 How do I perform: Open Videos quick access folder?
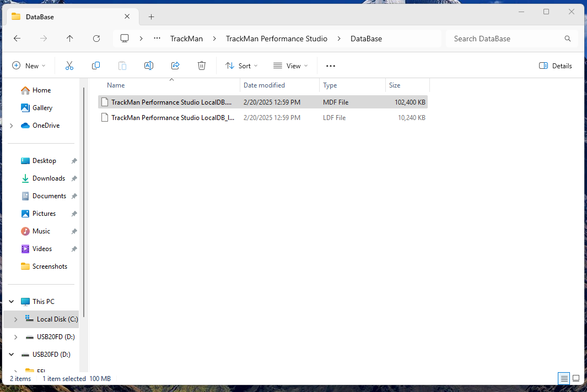(36, 248)
